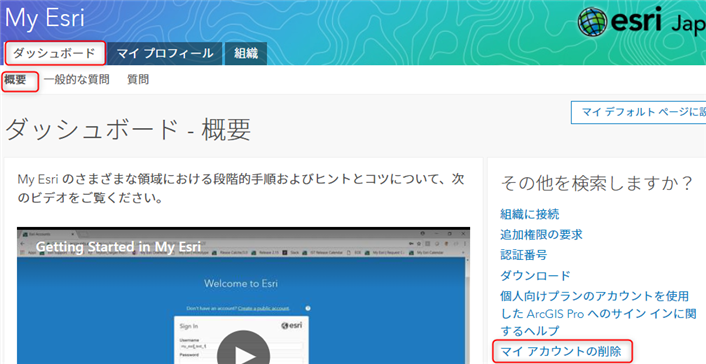Screen dimensions: 706x364
Task: Select the 概要 sub-tab
Action: point(16,80)
